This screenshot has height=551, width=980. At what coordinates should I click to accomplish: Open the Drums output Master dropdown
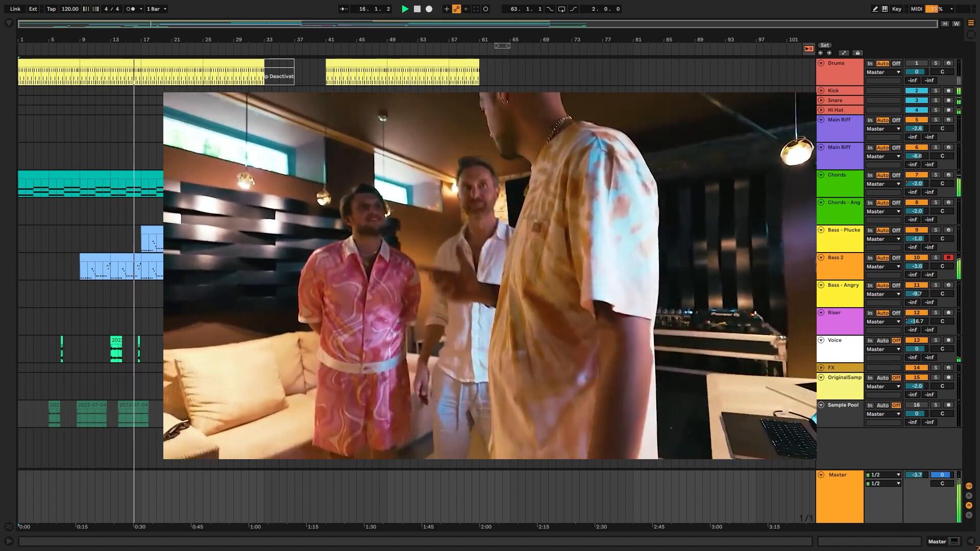[x=883, y=72]
